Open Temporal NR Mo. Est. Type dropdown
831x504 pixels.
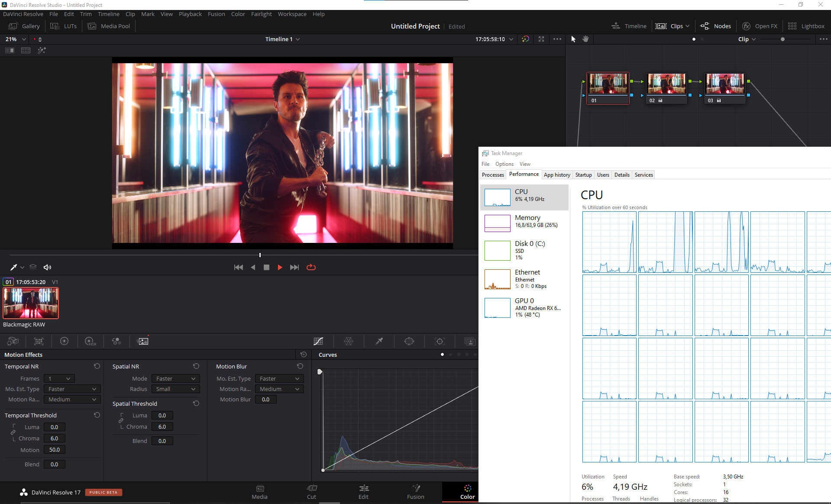(72, 389)
